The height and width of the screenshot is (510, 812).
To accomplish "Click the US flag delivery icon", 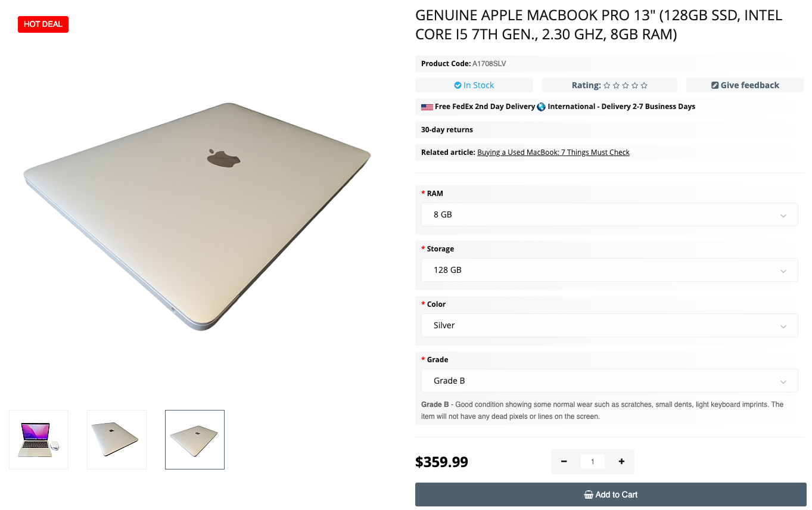I will [427, 107].
